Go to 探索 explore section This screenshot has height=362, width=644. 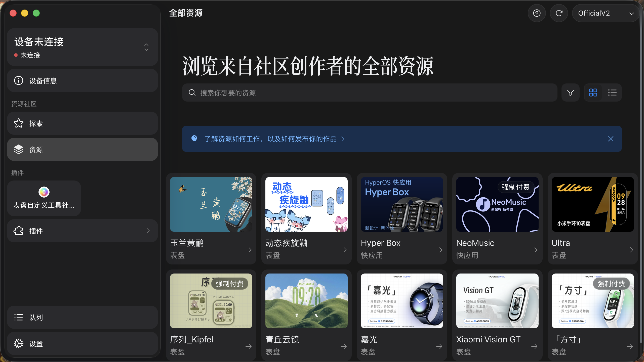83,123
